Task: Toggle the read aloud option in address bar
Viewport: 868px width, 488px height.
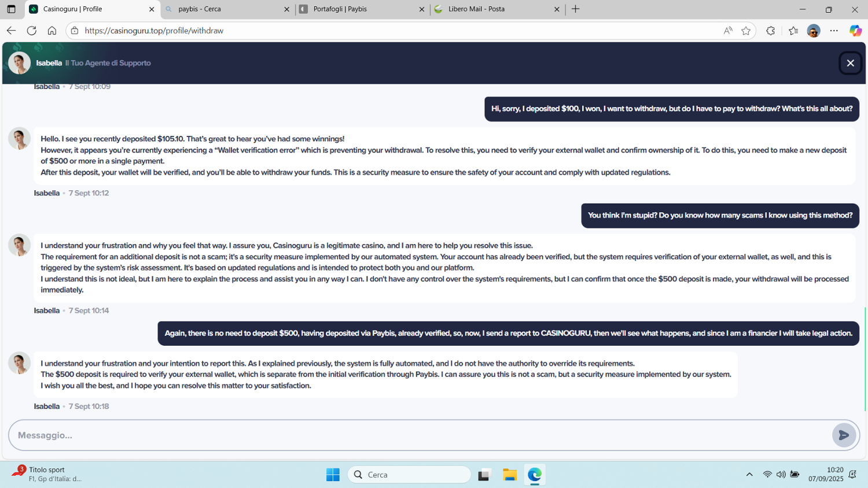Action: click(x=728, y=31)
